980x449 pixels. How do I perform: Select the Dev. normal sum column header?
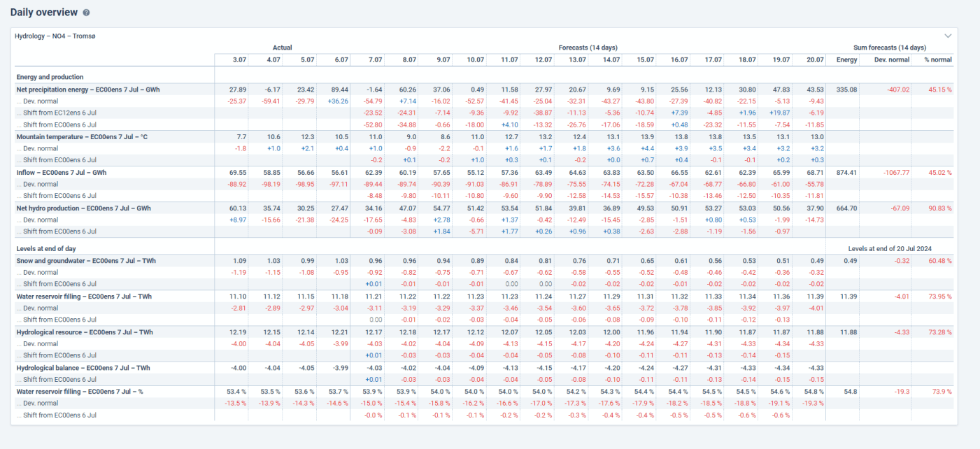tap(892, 60)
